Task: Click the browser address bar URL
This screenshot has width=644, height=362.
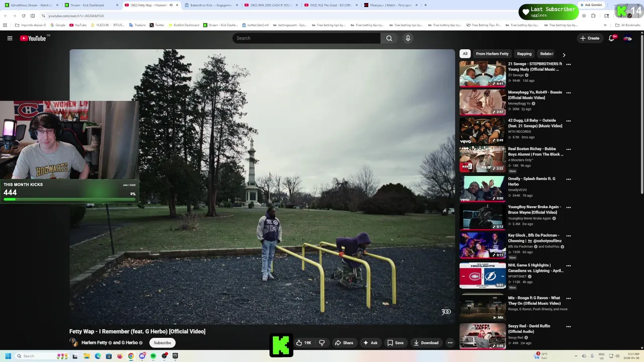Action: (x=76, y=16)
